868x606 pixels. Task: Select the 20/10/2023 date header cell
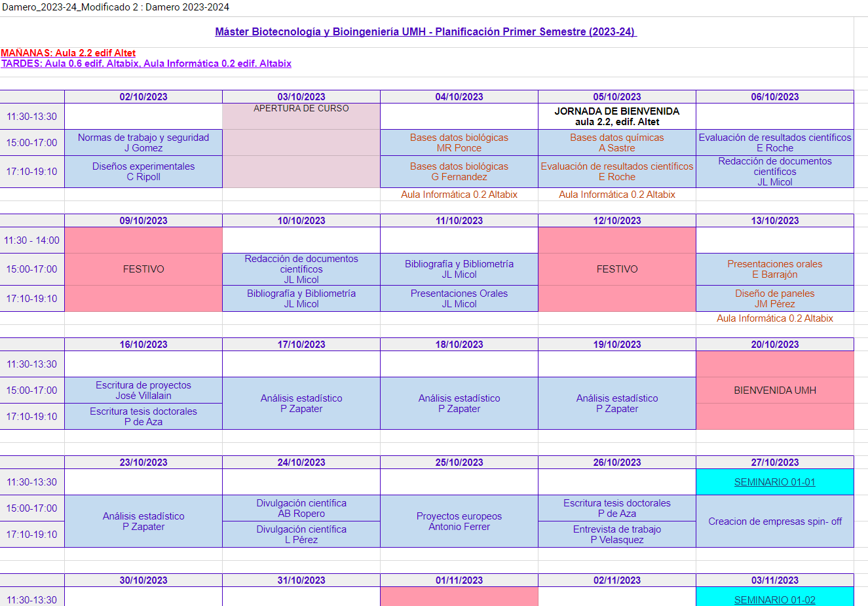coord(775,345)
